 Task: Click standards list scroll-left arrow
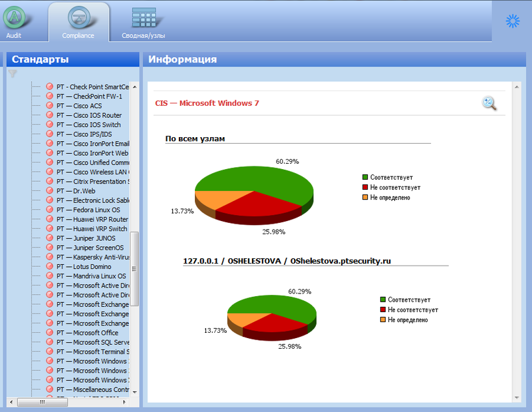click(x=11, y=402)
